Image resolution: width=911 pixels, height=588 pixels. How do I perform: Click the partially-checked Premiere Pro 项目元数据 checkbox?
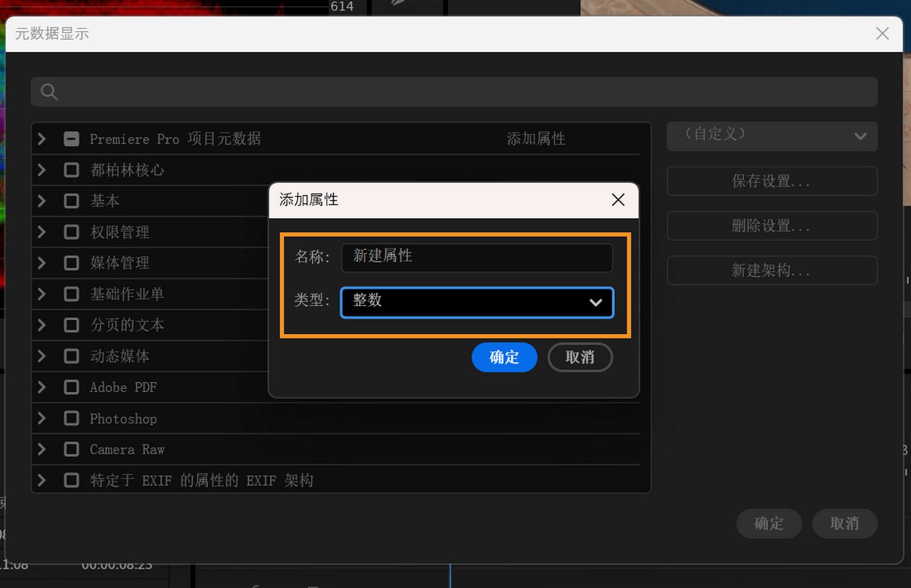coord(71,138)
